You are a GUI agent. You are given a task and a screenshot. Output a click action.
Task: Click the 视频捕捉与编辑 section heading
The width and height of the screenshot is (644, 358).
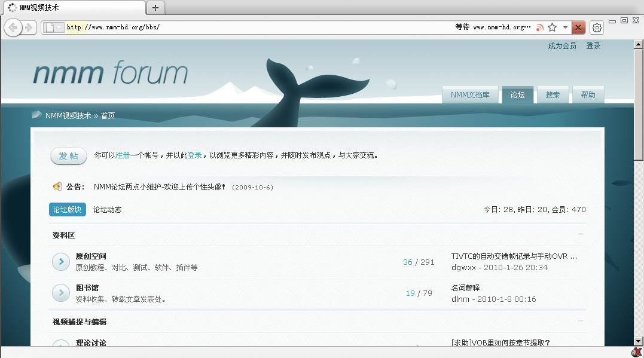80,322
